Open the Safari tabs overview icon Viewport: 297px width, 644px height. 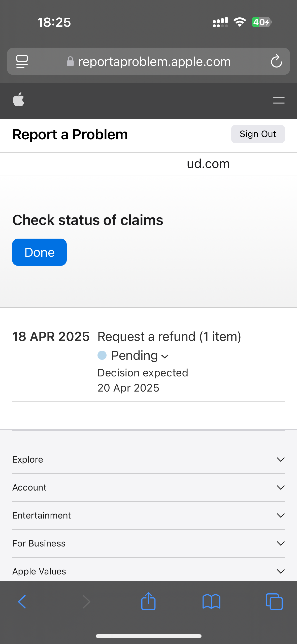tap(274, 602)
